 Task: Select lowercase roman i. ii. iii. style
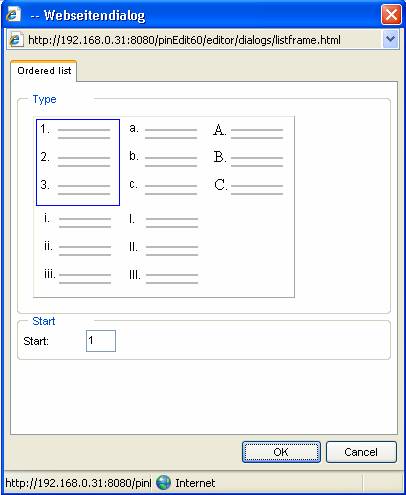77,248
